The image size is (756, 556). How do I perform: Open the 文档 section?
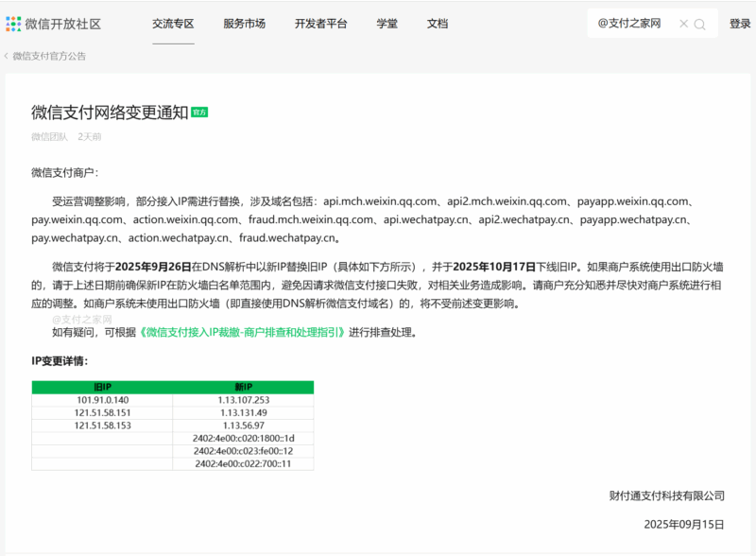437,23
